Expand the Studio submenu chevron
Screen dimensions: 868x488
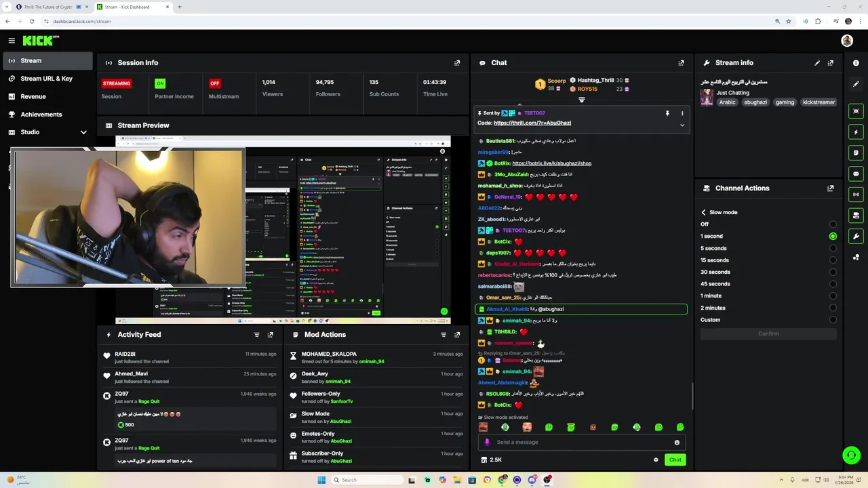point(83,132)
